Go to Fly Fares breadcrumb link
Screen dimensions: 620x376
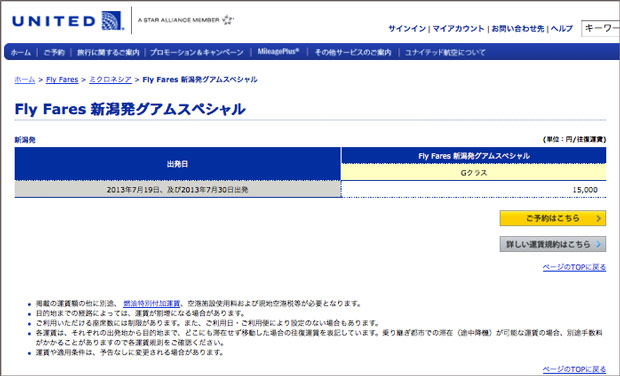(x=62, y=79)
